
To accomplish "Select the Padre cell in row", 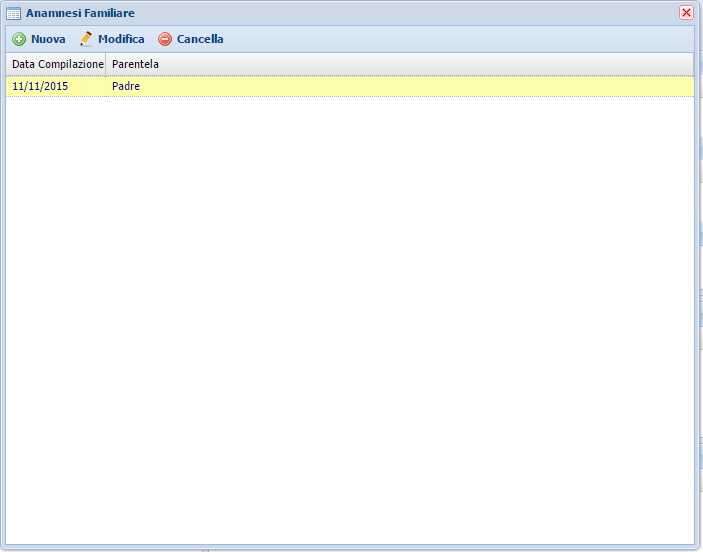I will 399,86.
